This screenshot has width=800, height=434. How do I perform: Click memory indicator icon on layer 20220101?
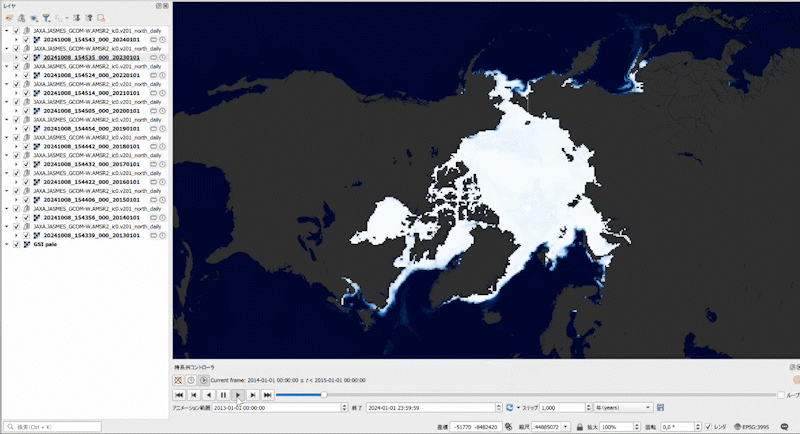153,75
